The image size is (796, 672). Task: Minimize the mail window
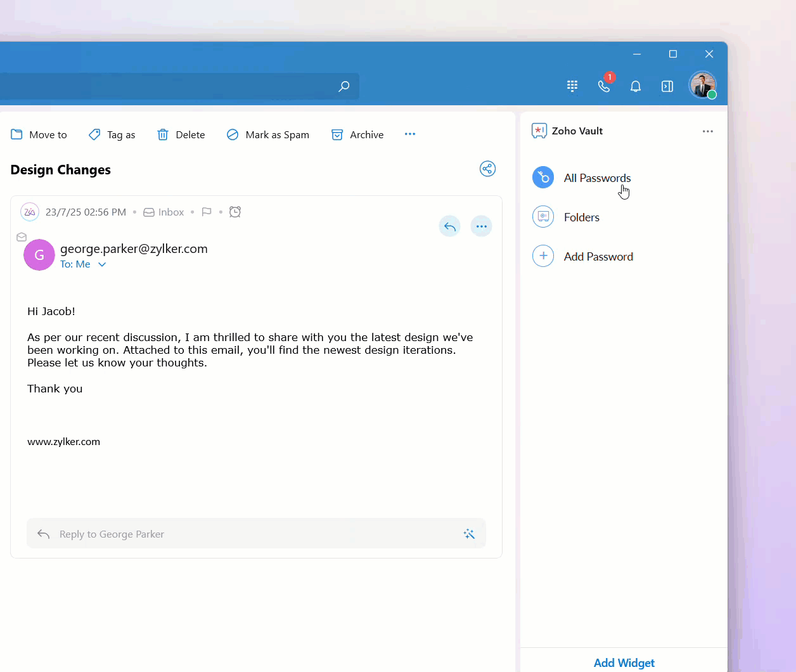point(637,54)
